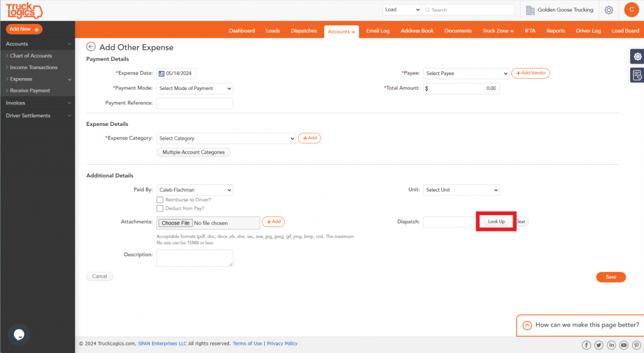
Task: Click the Choose File button
Action: tap(176, 223)
